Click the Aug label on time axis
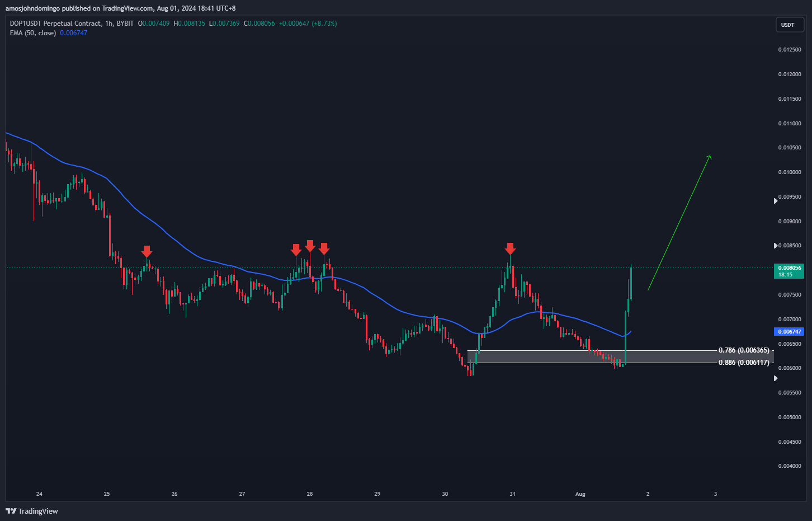Image resolution: width=812 pixels, height=521 pixels. tap(580, 494)
